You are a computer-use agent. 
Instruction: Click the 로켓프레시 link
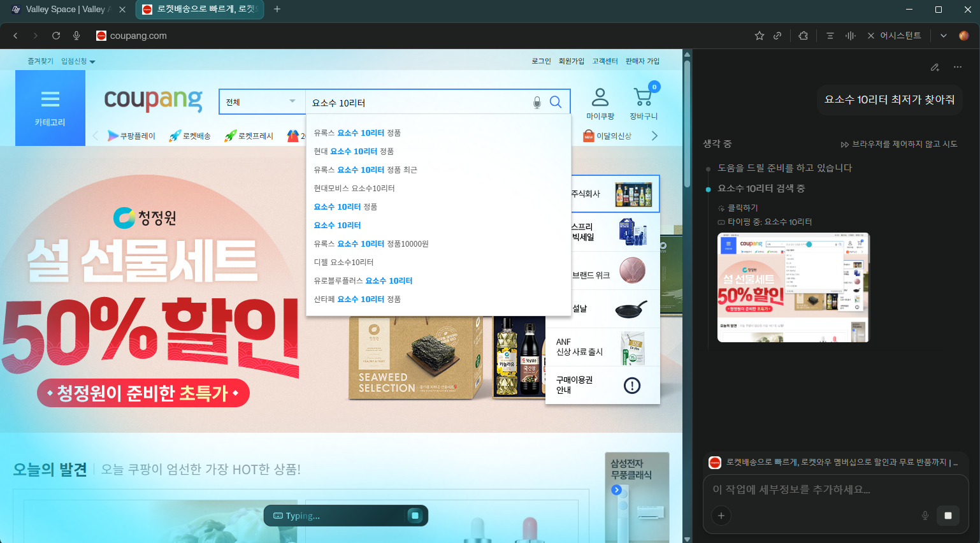(x=249, y=136)
